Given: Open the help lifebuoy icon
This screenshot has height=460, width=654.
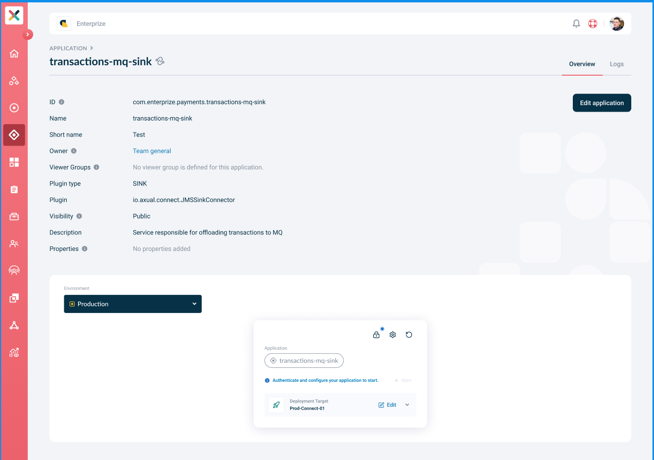Looking at the screenshot, I should click(593, 24).
